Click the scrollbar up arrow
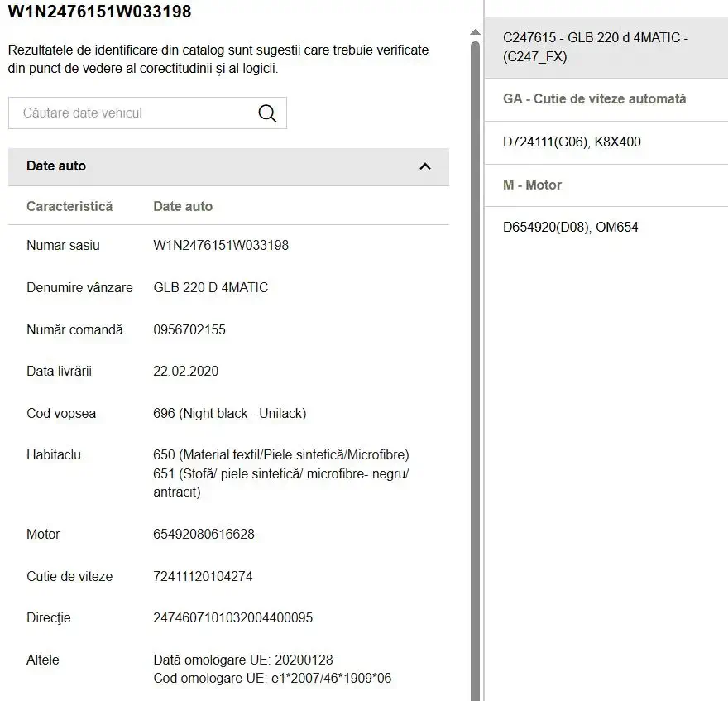This screenshot has width=728, height=701. (475, 32)
